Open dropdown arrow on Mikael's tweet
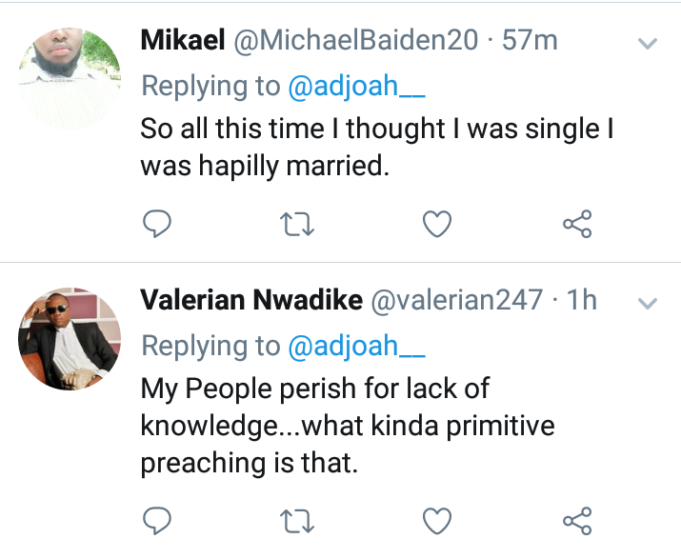The height and width of the screenshot is (559, 681). pos(648,44)
